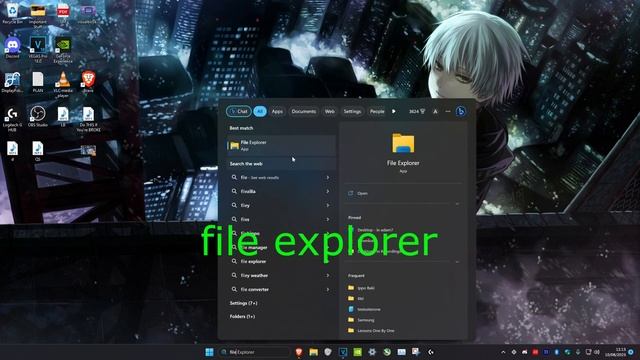
Task: Open the frequent document file entry
Action: (x=364, y=309)
